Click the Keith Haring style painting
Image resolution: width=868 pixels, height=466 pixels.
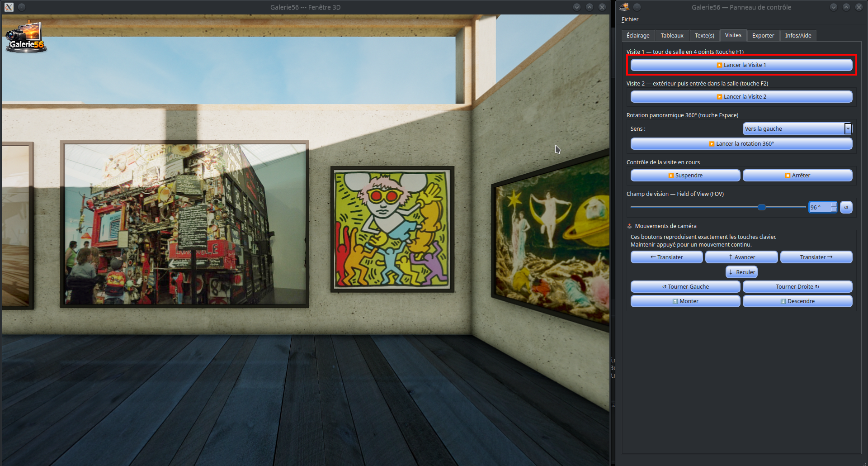392,230
